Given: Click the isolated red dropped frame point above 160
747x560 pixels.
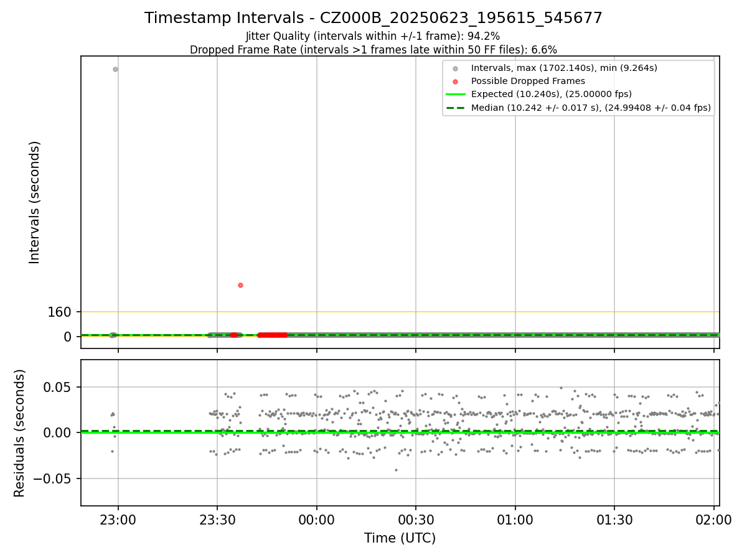Looking at the screenshot, I should pyautogui.click(x=240, y=285).
